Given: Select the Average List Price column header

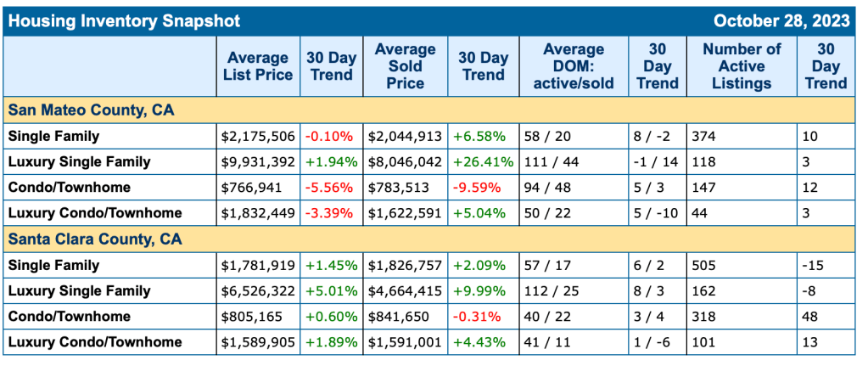Looking at the screenshot, I should click(x=259, y=66).
